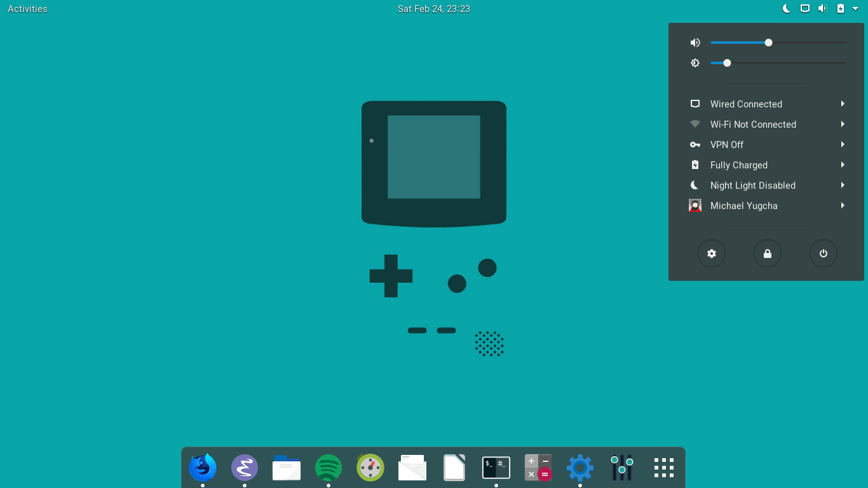Screen dimensions: 868x488
Task: Select Fully Charged label
Action: tap(739, 165)
